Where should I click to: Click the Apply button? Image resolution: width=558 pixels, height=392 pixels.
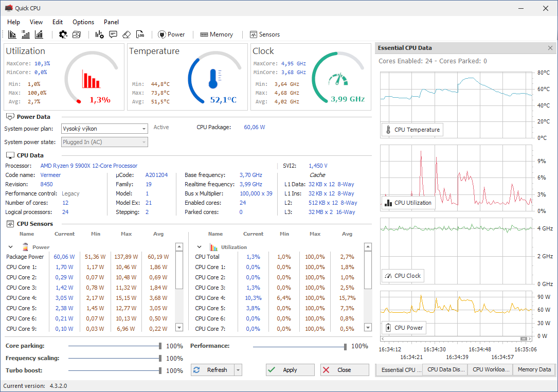290,370
